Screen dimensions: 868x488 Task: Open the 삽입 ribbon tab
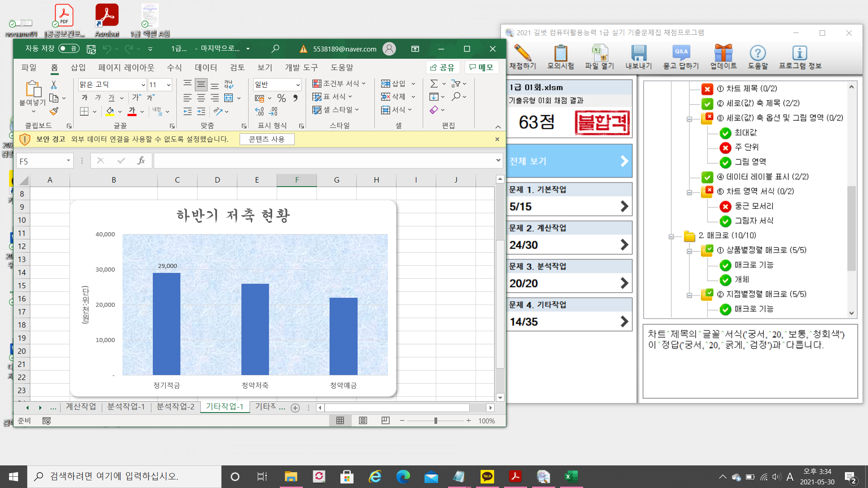(78, 67)
